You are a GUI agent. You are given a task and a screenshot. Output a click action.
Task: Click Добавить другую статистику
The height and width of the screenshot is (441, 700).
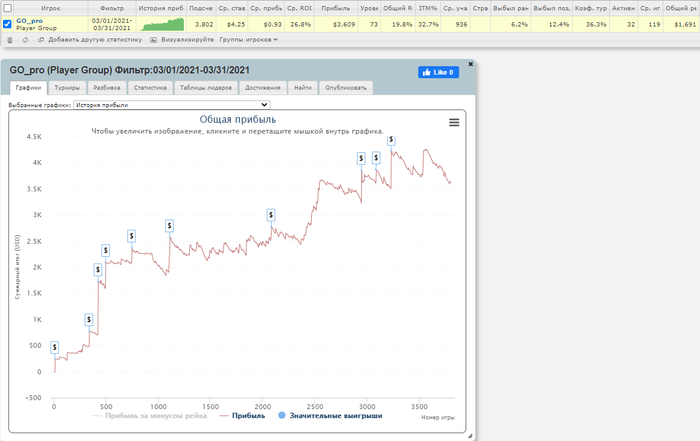pyautogui.click(x=95, y=40)
